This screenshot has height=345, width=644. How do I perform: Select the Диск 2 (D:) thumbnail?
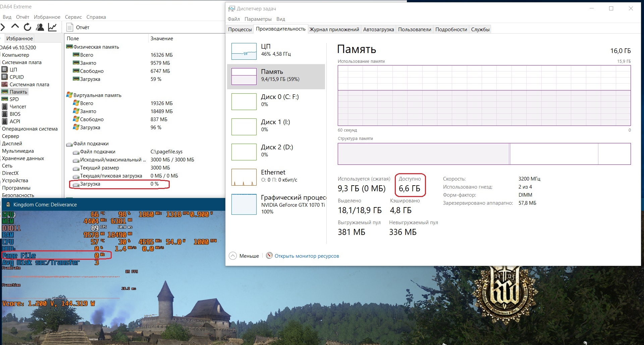point(244,152)
